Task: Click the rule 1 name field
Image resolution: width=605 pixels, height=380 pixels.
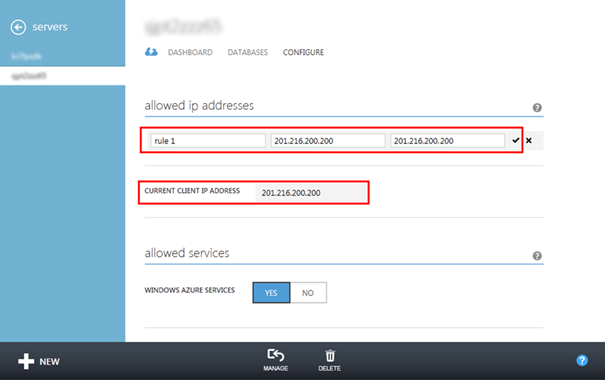Action: pos(208,141)
